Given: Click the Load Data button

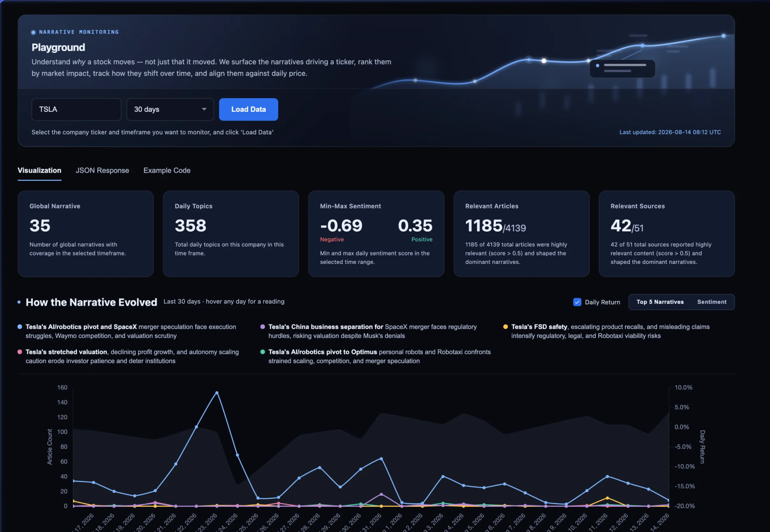Looking at the screenshot, I should tap(248, 109).
